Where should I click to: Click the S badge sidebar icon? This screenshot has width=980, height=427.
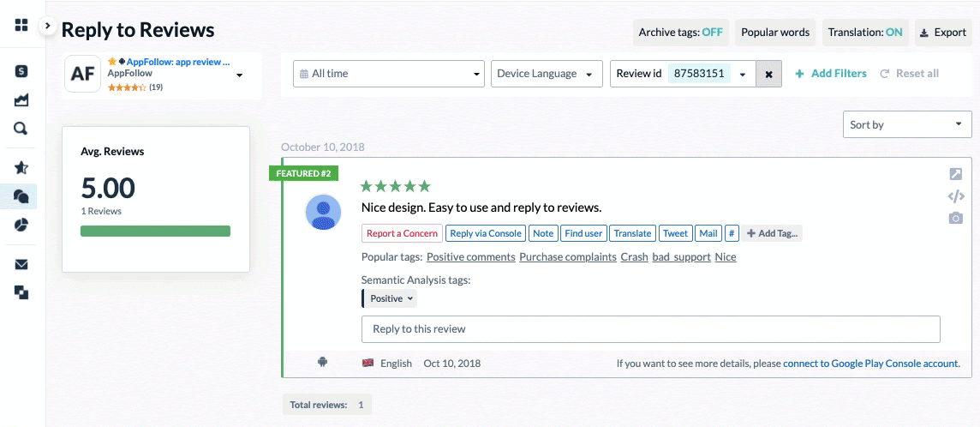21,70
